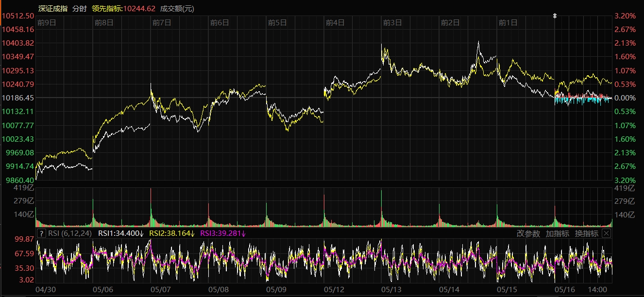Click the 67.59 RSI scale value

coord(25,253)
